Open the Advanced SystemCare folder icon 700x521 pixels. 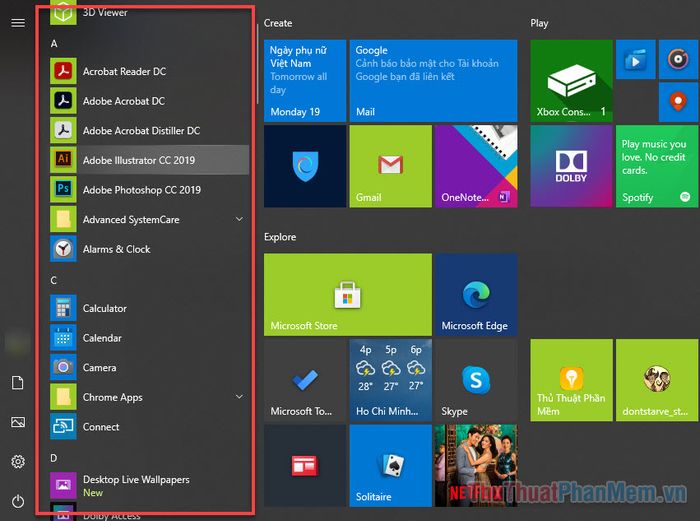[x=63, y=219]
